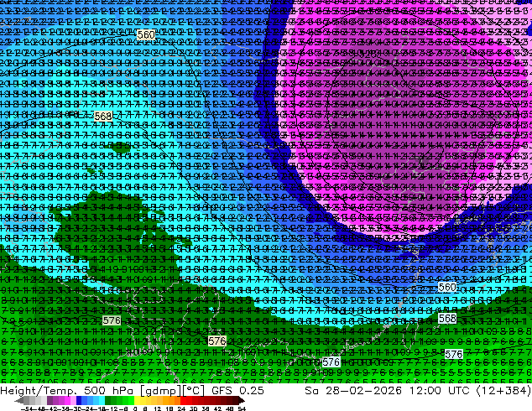The width and height of the screenshot is (532, 411).
Task: Click the gray arrow at legend's cold end
Action: pos(18,401)
